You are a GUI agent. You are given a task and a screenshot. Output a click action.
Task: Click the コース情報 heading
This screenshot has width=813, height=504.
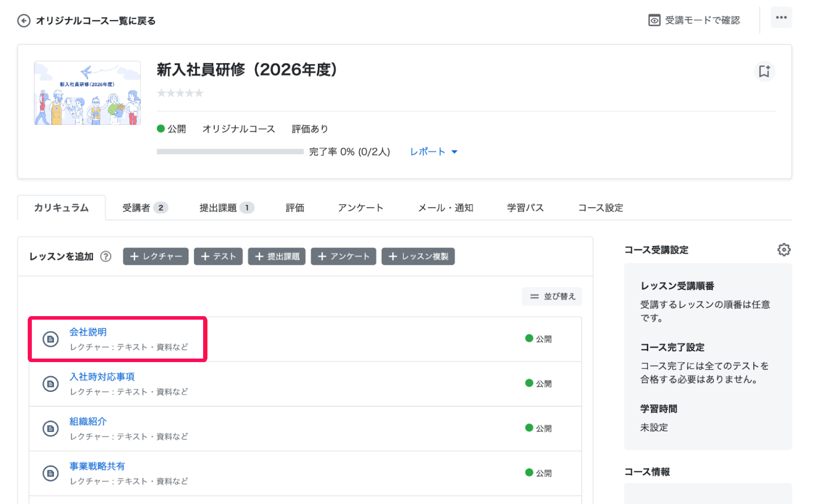pos(647,472)
